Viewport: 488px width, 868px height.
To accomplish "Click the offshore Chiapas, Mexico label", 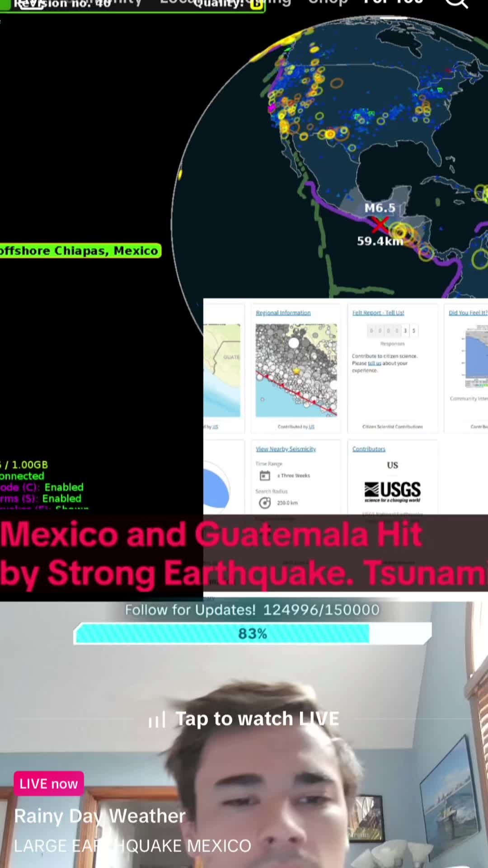I will [x=80, y=250].
